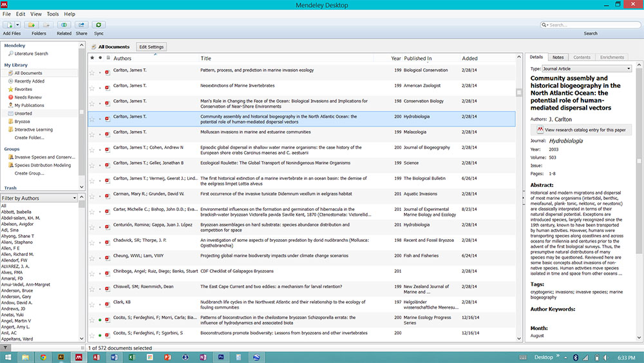This screenshot has height=363, width=644.
Task: Toggle favorite star for Community assembly row
Action: [92, 119]
